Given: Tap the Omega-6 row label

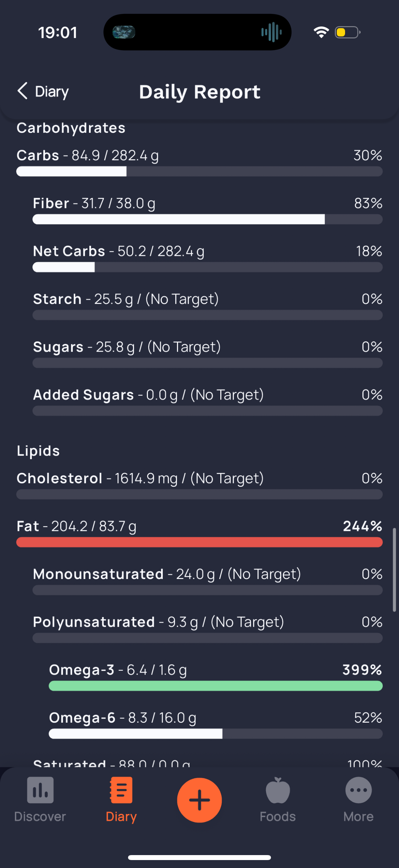Looking at the screenshot, I should click(82, 718).
